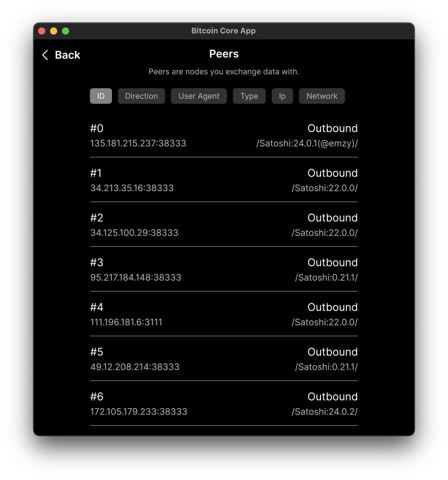Sort peers by Ip
This screenshot has height=480, width=448.
pyautogui.click(x=282, y=96)
